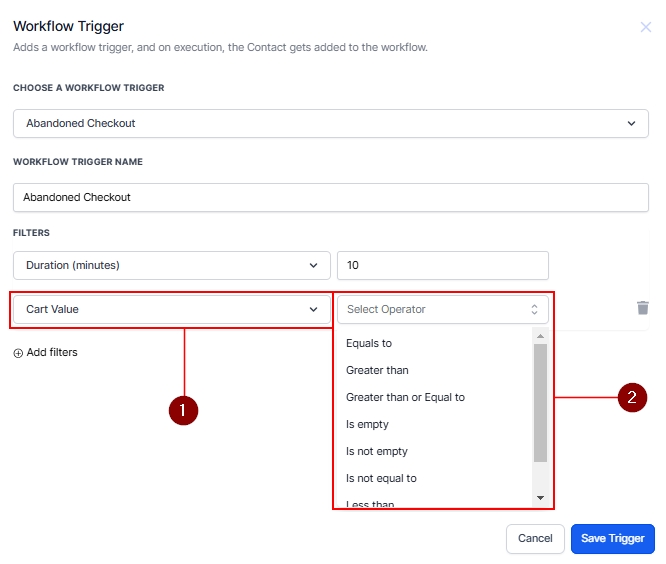This screenshot has width=666, height=564.
Task: Choose the Equals to operator
Action: pos(369,343)
